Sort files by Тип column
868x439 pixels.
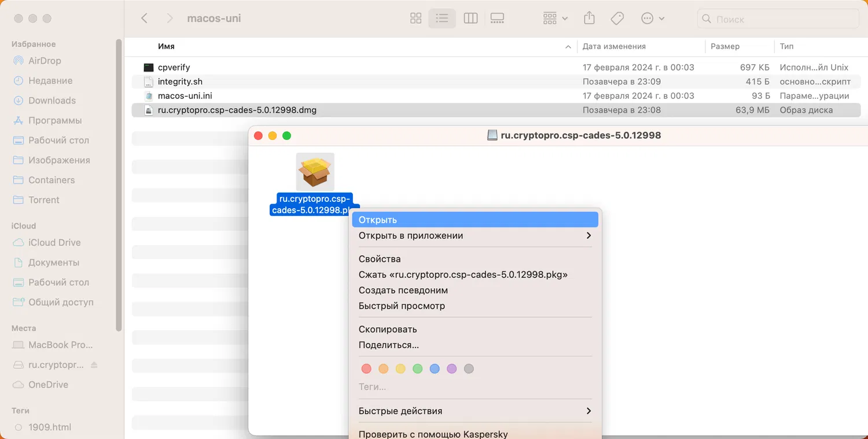click(x=786, y=46)
